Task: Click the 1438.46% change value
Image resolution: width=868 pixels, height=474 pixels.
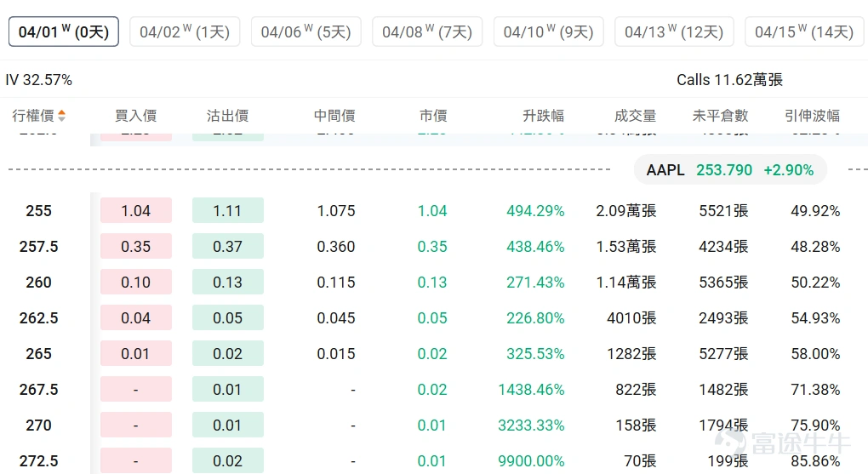Action: 531,389
